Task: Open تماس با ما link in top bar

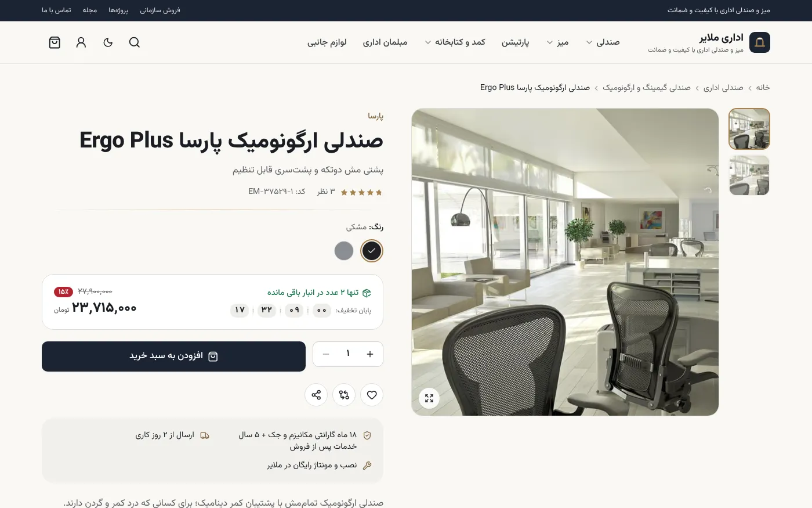Action: click(x=56, y=10)
